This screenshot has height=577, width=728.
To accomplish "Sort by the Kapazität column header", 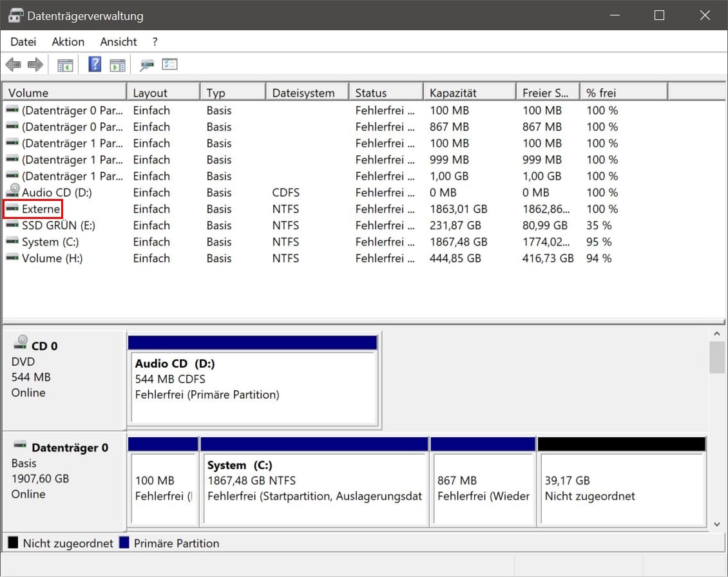I will 470,93.
